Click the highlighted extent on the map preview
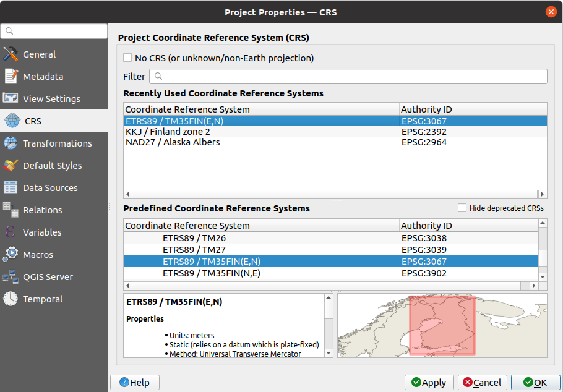This screenshot has width=563, height=392. (x=442, y=324)
